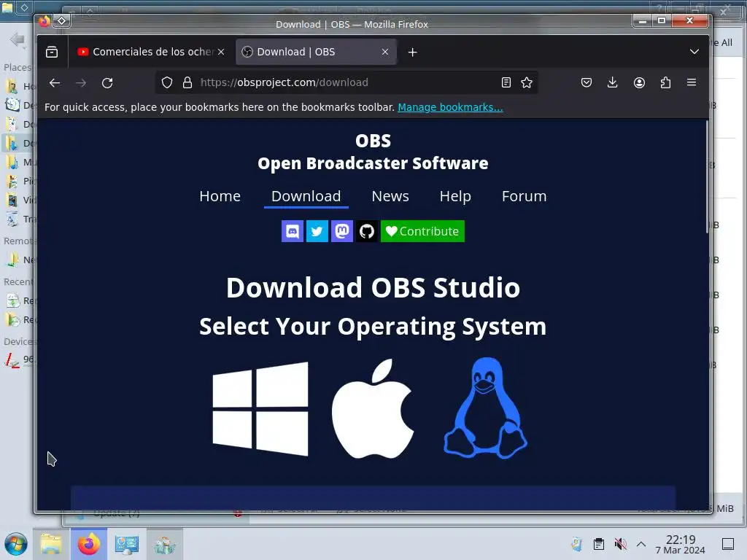
Task: Open the extensions puzzle icon
Action: (x=665, y=83)
